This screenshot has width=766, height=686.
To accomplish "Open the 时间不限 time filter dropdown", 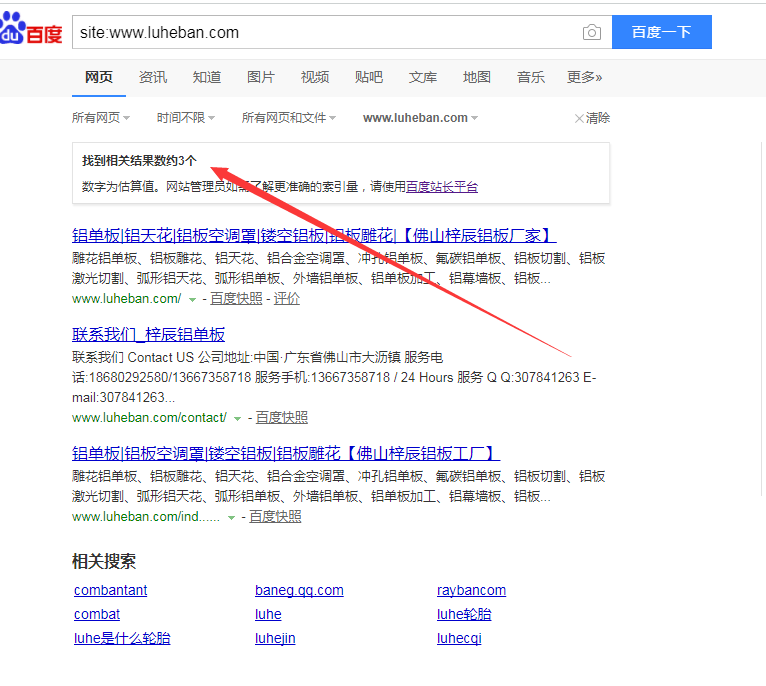I will pyautogui.click(x=186, y=118).
